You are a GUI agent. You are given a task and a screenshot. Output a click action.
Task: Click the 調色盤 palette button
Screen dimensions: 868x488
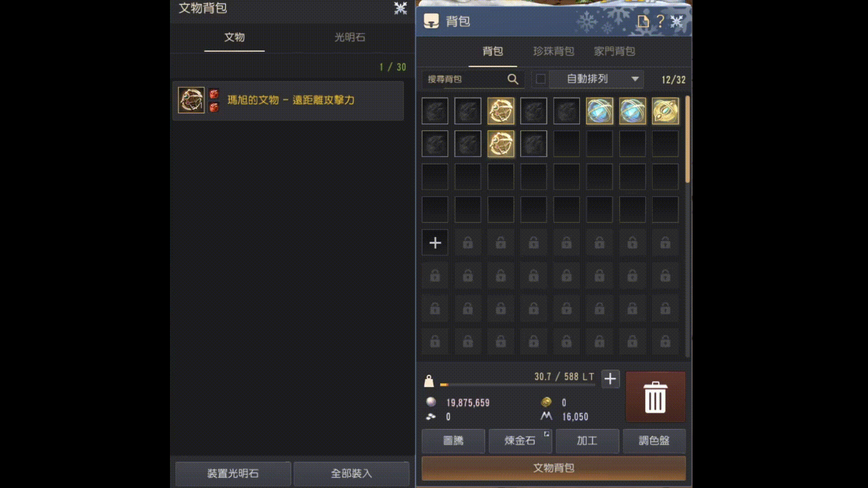point(654,441)
